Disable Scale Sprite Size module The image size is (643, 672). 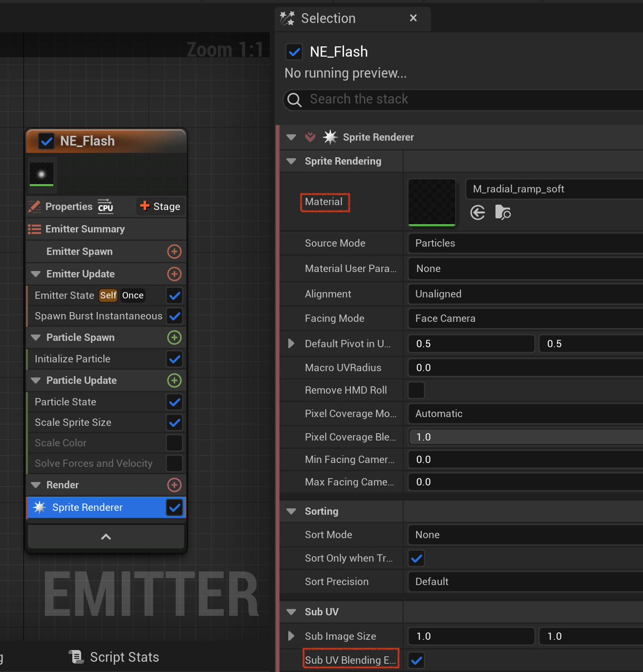(174, 422)
